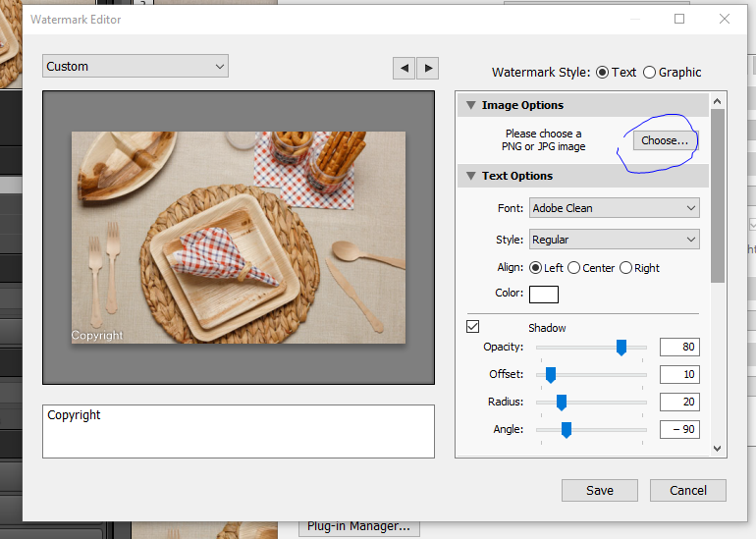Collapse the Text Options section triangle

(471, 177)
